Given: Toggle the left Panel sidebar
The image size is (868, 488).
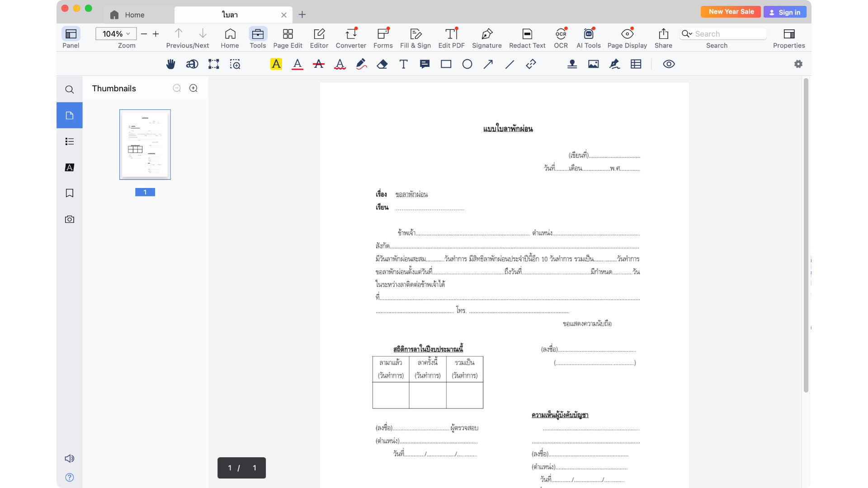Looking at the screenshot, I should coord(71,38).
